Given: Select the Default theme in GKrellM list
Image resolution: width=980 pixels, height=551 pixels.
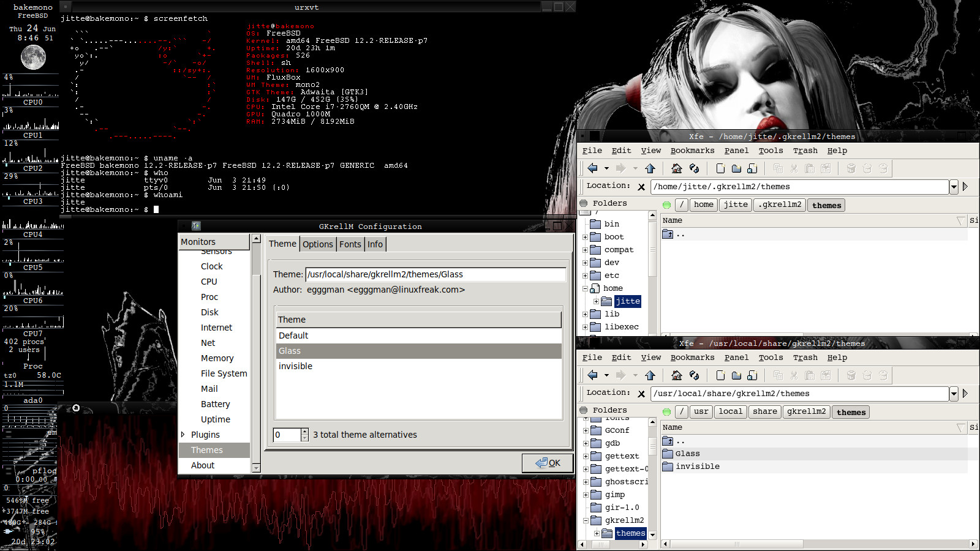Looking at the screenshot, I should [x=418, y=335].
